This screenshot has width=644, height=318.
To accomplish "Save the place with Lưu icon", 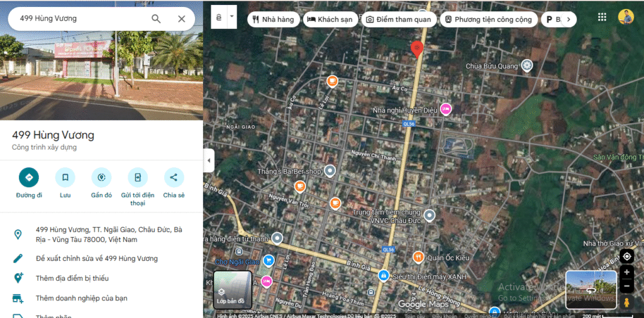I will click(65, 178).
